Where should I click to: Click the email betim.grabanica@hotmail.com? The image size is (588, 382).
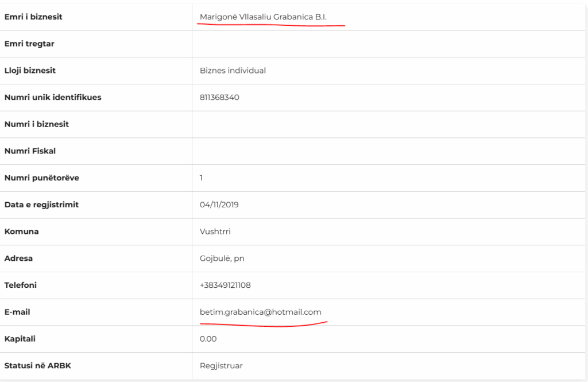(x=260, y=312)
